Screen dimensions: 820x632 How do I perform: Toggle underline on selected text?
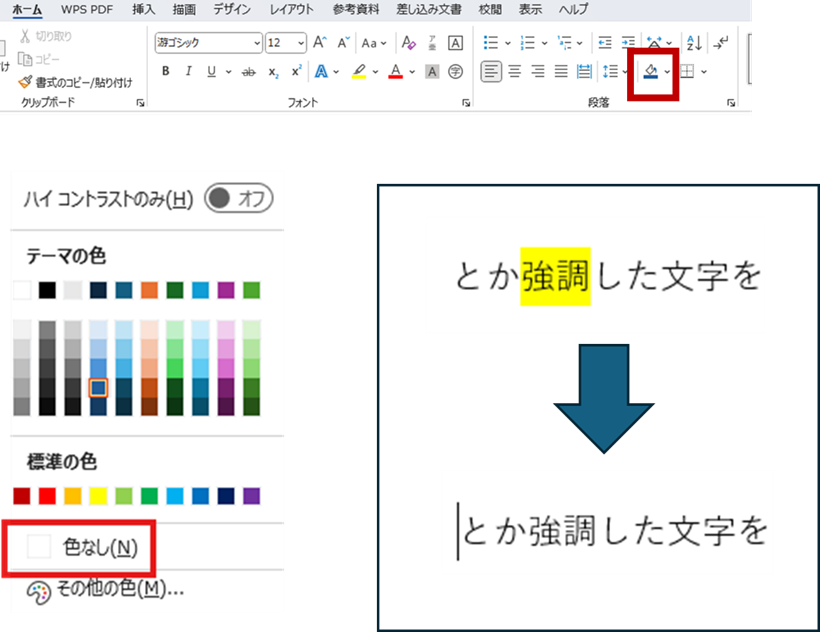[210, 70]
